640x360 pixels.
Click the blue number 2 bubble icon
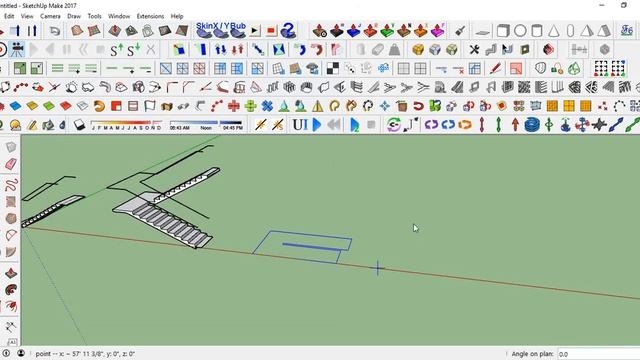coord(288,31)
